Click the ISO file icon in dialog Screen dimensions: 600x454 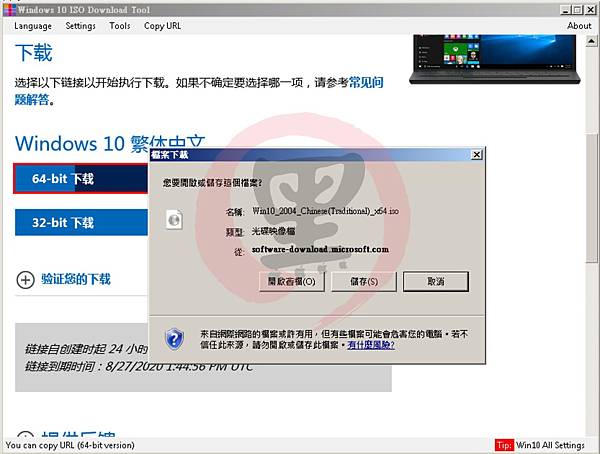174,220
